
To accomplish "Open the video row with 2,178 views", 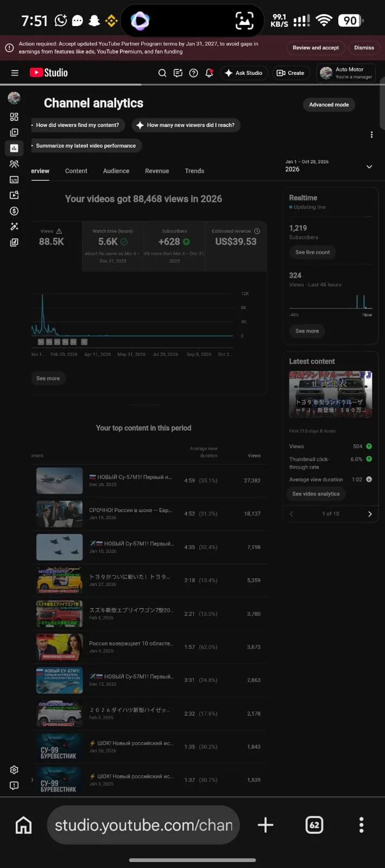I will pyautogui.click(x=149, y=713).
